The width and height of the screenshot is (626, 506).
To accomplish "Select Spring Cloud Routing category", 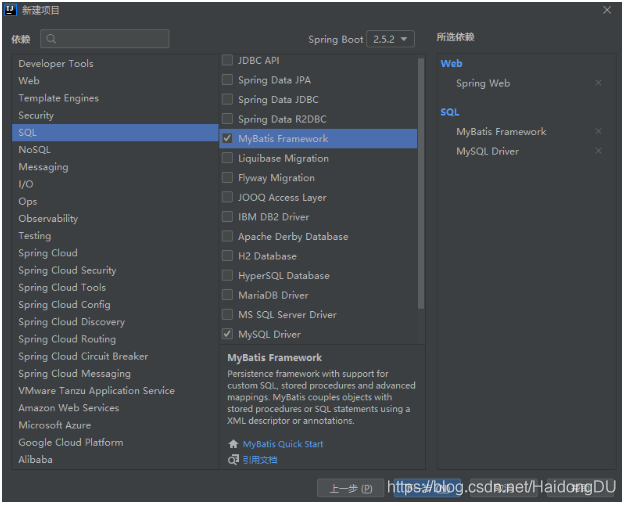I will click(115, 339).
